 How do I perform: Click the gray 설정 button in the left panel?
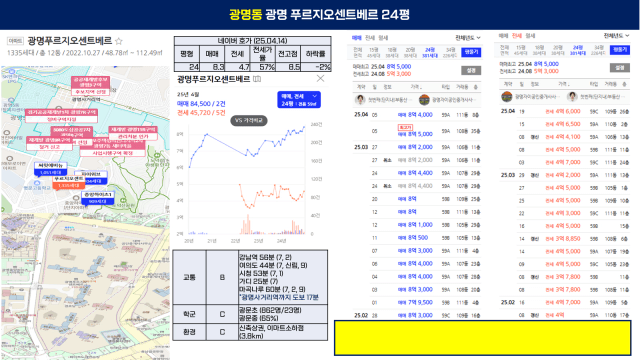pyautogui.click(x=471, y=71)
